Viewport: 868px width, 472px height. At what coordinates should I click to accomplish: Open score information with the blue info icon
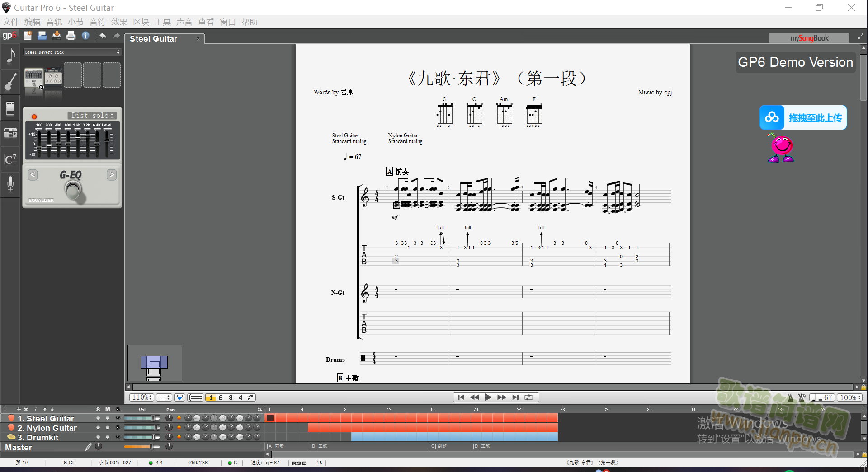[85, 36]
